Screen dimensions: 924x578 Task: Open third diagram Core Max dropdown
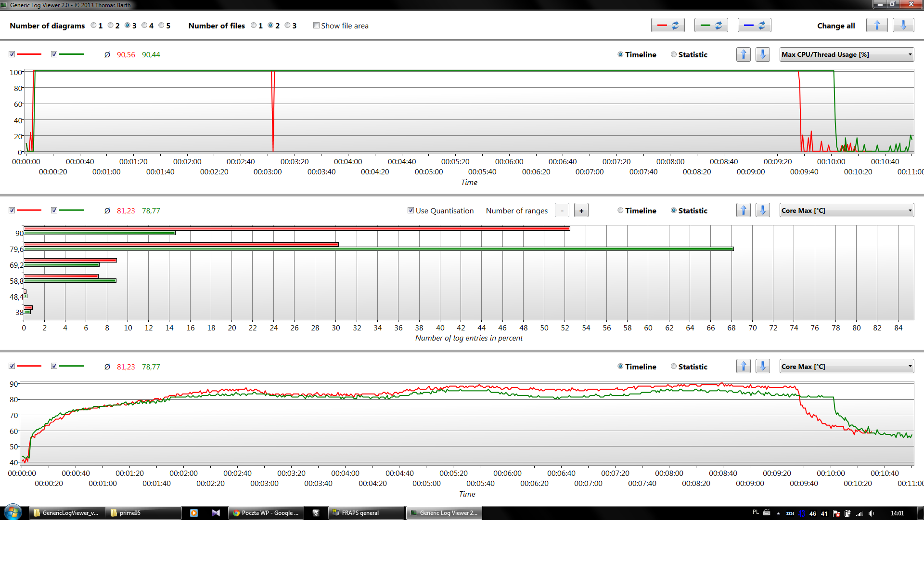click(847, 367)
